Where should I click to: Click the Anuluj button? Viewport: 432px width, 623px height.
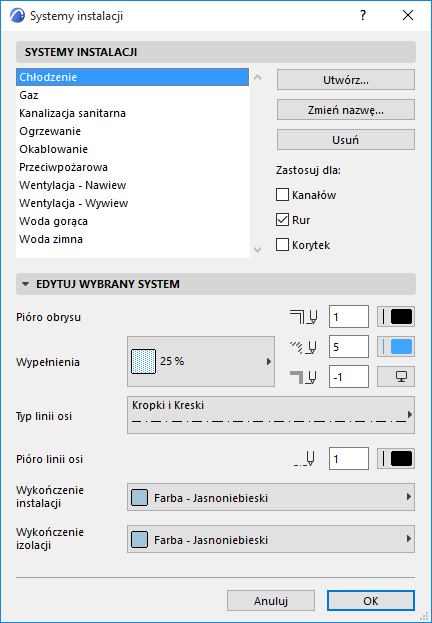tap(271, 601)
